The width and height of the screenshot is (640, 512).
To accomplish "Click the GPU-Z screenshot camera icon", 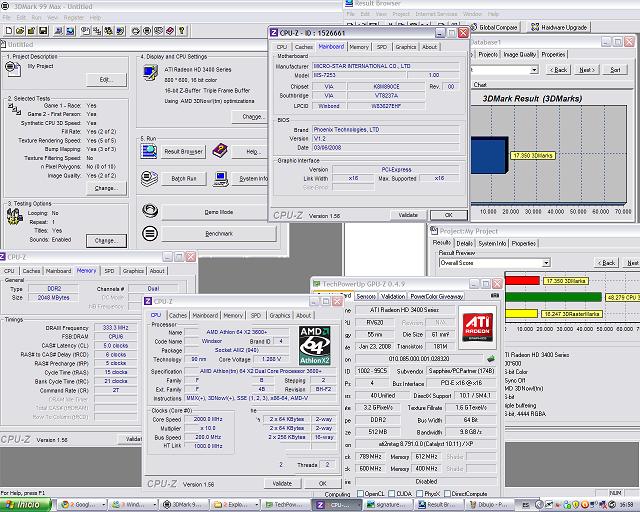I will pos(495,295).
